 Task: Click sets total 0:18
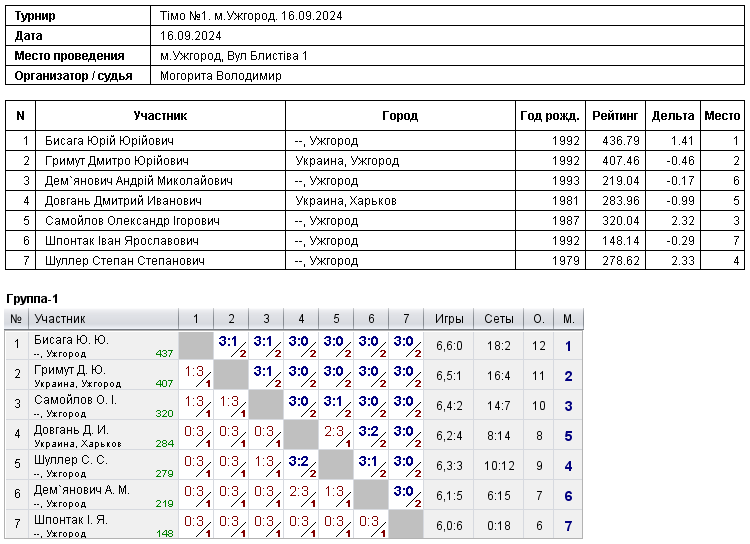click(499, 526)
